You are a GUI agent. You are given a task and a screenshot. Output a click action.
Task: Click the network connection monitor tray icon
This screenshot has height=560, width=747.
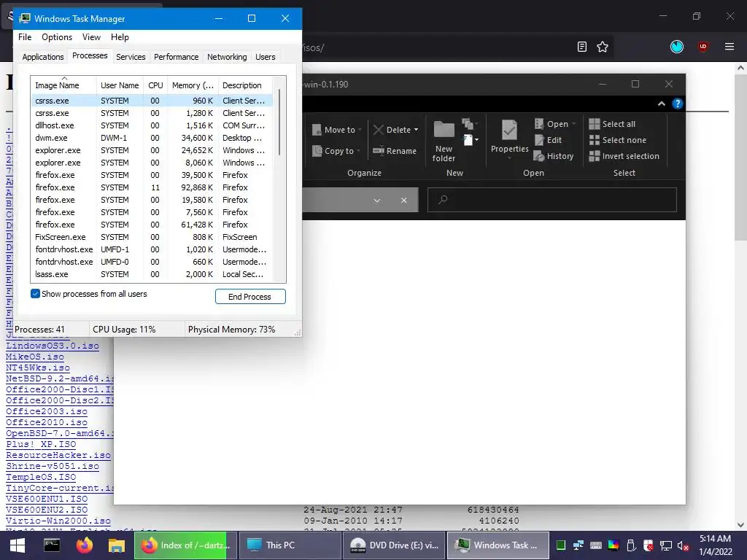pyautogui.click(x=665, y=545)
